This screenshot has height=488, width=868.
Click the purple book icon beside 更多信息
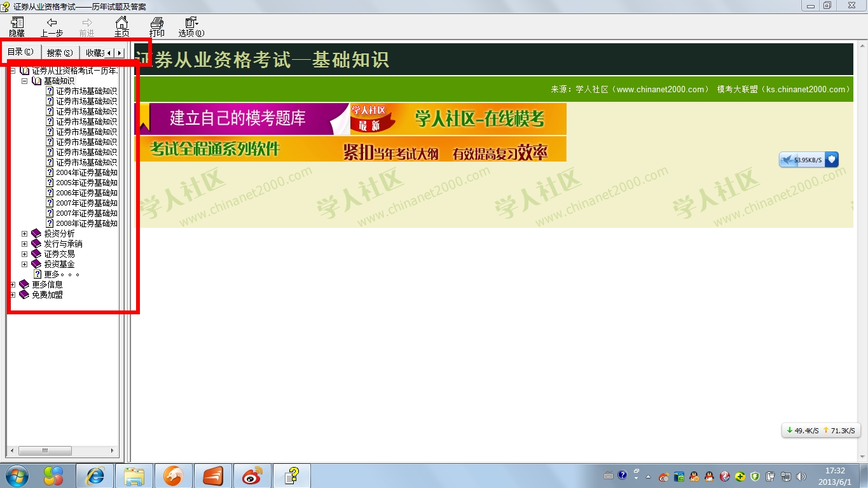click(24, 284)
